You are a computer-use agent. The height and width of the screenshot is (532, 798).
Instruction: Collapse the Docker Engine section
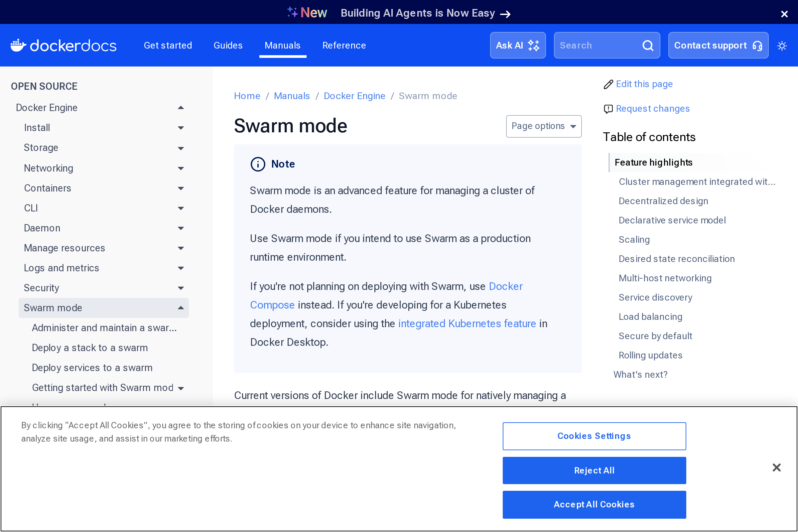tap(181, 108)
